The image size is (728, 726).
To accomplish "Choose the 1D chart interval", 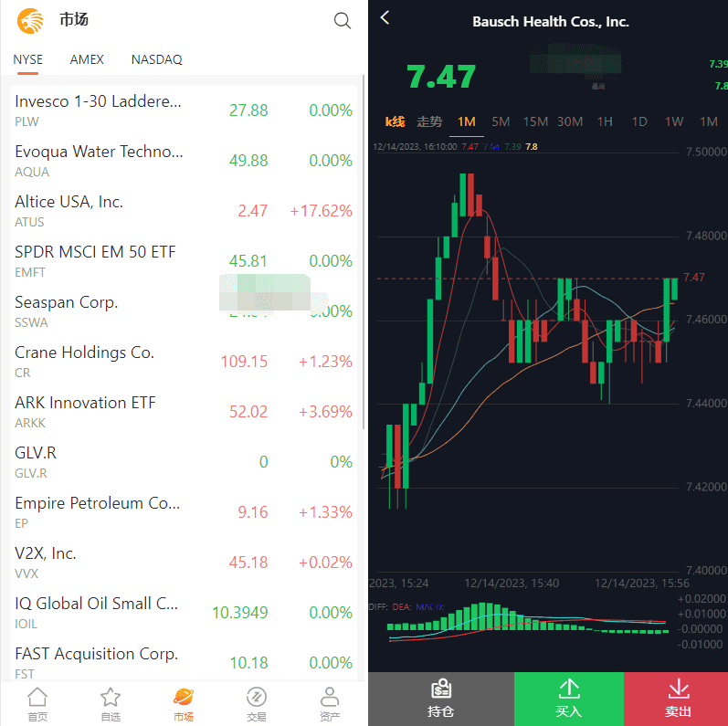I will pyautogui.click(x=639, y=121).
